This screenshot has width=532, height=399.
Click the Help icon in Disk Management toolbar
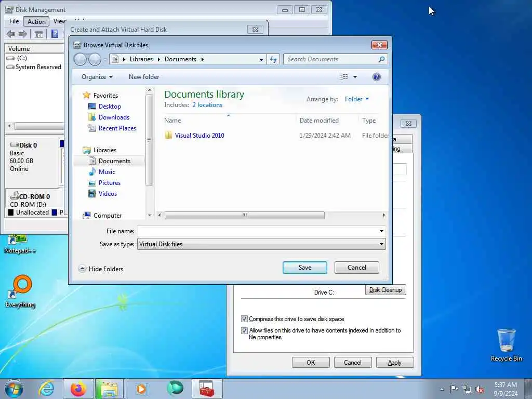[x=55, y=34]
